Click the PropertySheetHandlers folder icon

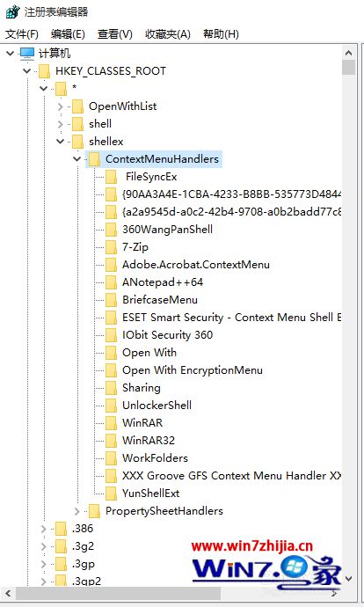pyautogui.click(x=94, y=511)
